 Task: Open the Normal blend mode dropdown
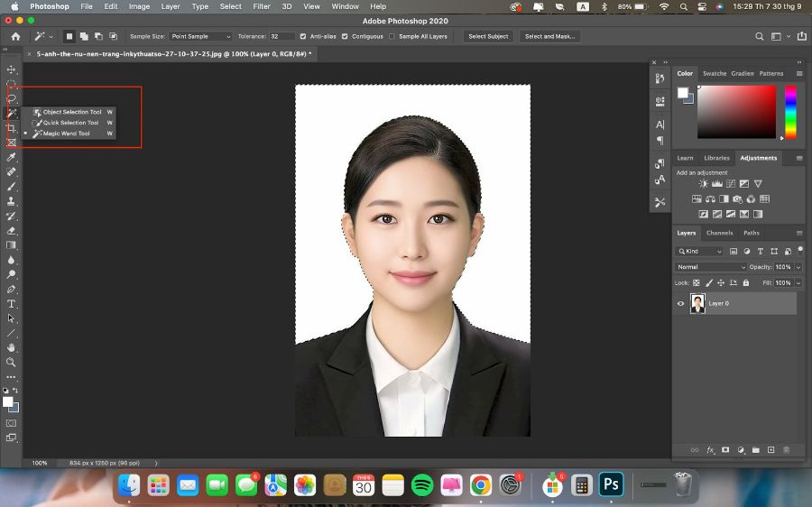(711, 267)
